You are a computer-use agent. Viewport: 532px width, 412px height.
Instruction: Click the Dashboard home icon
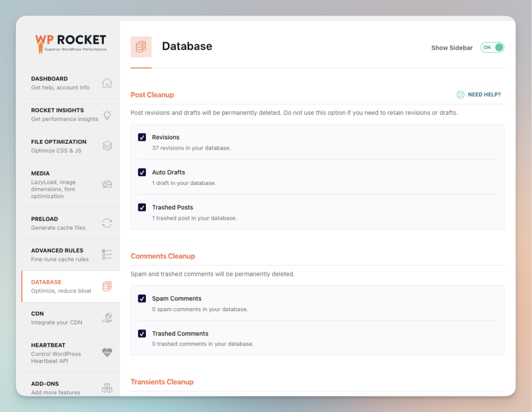click(x=107, y=83)
